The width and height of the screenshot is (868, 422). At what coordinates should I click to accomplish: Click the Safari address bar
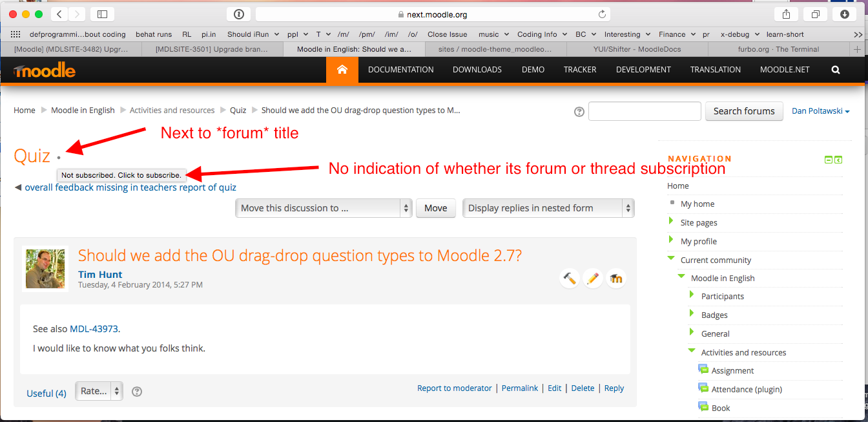click(433, 14)
